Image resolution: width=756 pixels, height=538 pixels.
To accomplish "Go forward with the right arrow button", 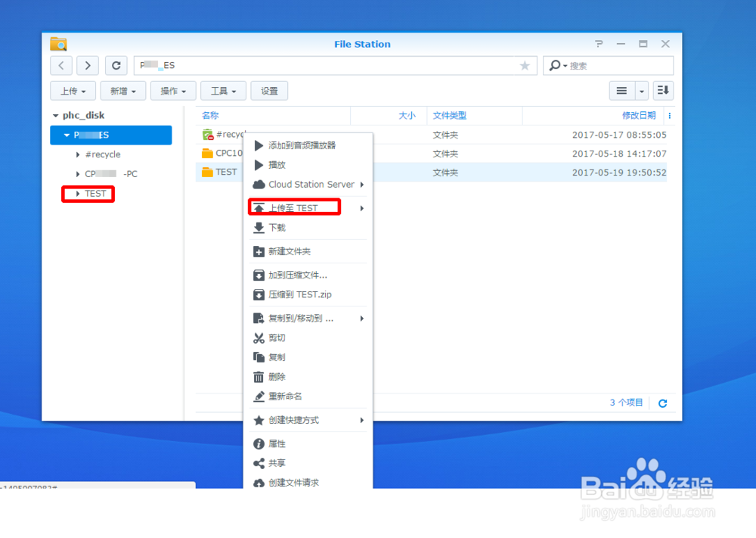I will [87, 65].
